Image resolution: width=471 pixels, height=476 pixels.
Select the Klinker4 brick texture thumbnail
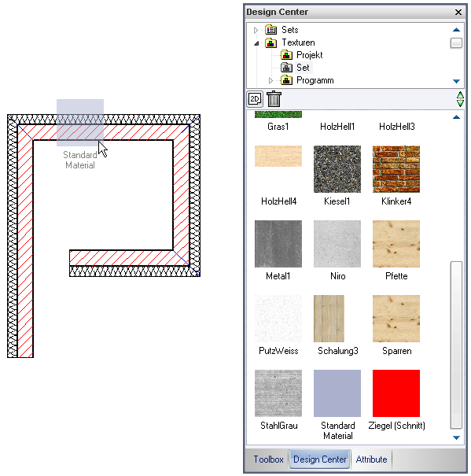[x=396, y=169]
